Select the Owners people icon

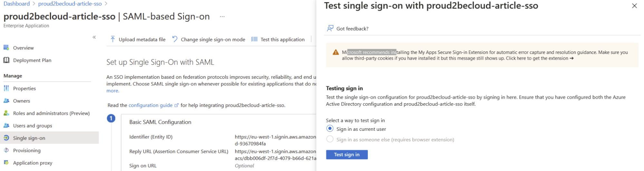click(x=6, y=101)
